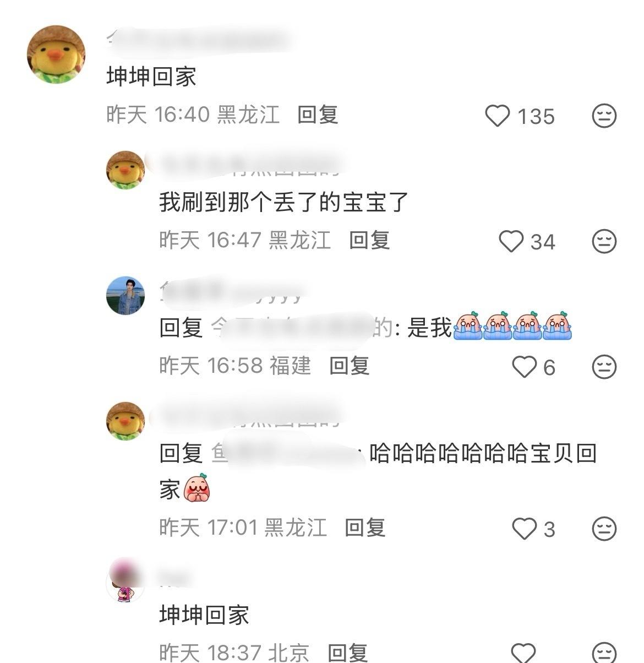This screenshot has width=644, height=663.
Task: Open duck avatar beside 我刷到那个丢了的宝宝了
Action: 125,170
